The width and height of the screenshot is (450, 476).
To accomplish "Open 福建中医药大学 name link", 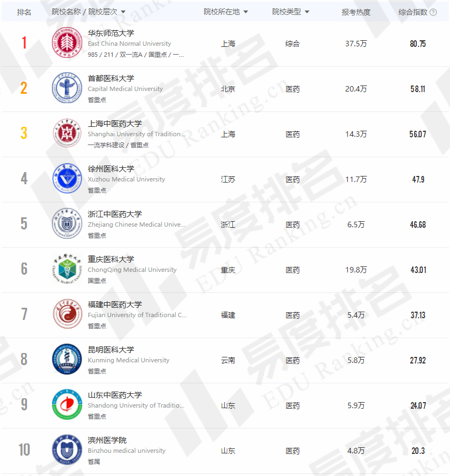I will 115,304.
